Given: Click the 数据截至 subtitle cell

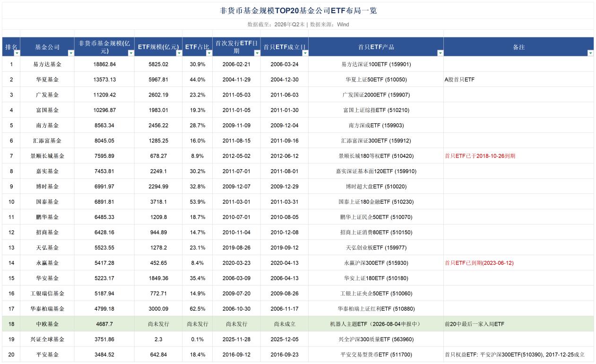Looking at the screenshot, I should coord(298,24).
